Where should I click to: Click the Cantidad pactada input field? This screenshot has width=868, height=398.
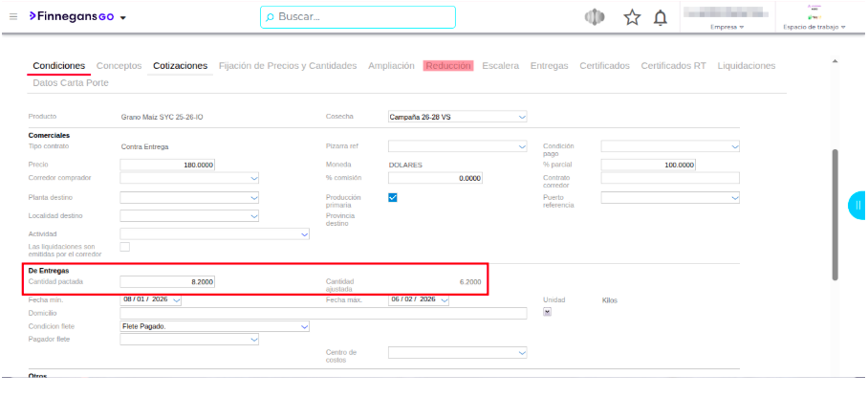[168, 281]
